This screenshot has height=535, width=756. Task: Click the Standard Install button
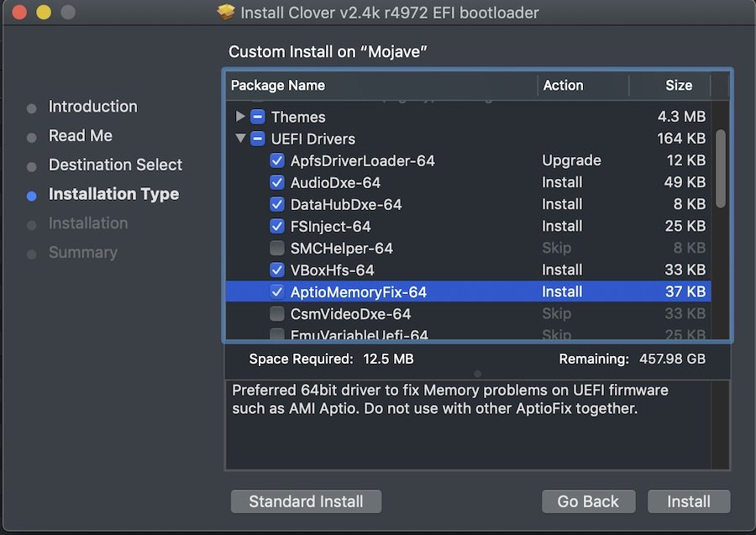pyautogui.click(x=306, y=501)
